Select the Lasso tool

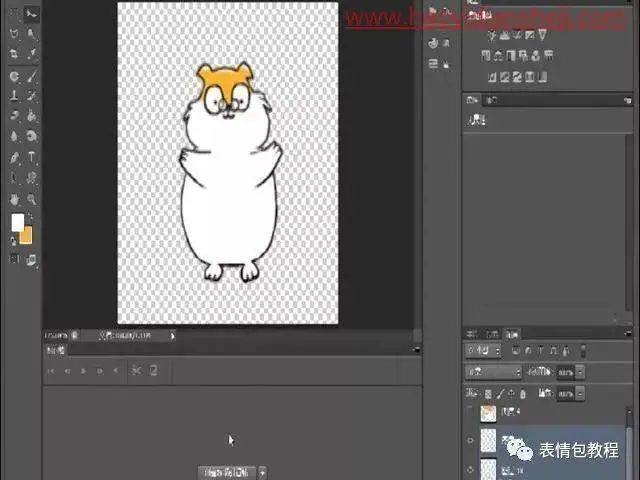(14, 33)
